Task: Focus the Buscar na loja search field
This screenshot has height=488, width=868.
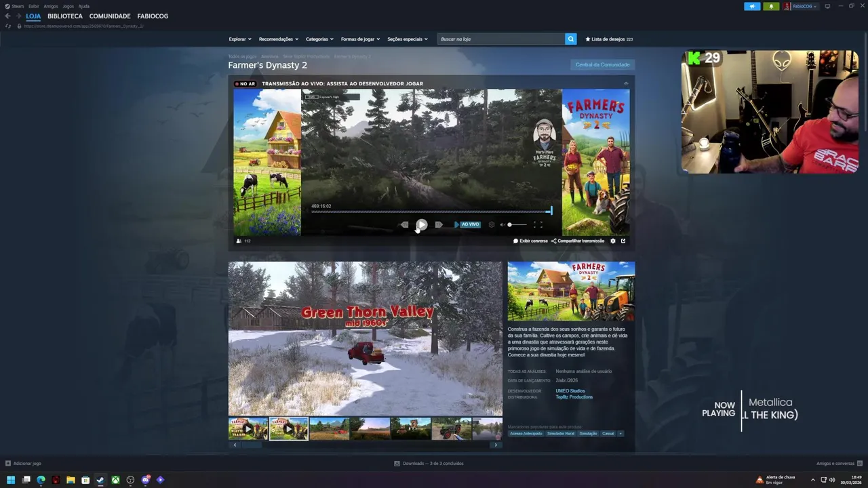Action: pos(501,39)
